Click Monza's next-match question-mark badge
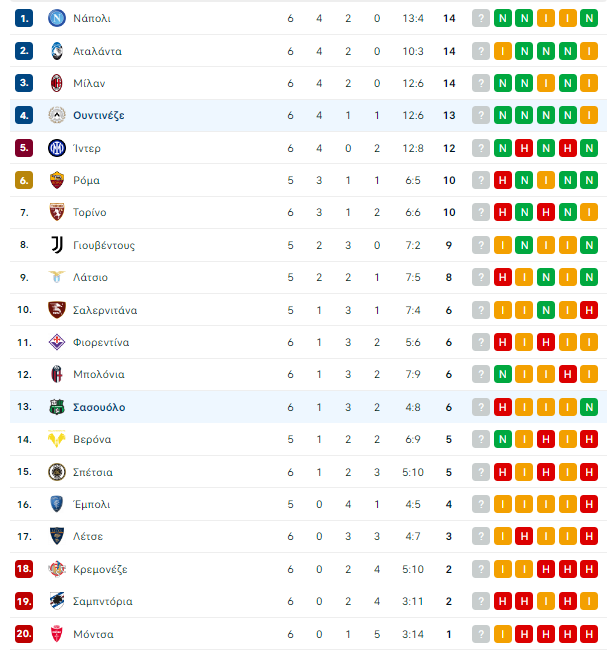The image size is (609, 651). 481,634
